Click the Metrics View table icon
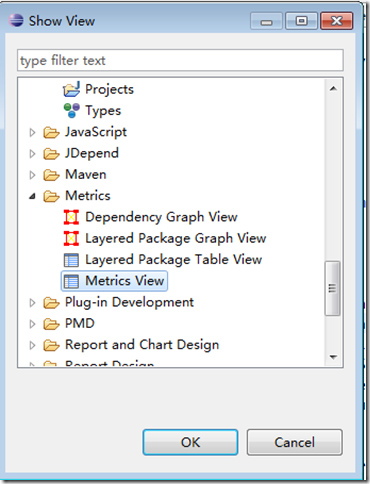Screen dimensions: 370x484 [x=71, y=281]
